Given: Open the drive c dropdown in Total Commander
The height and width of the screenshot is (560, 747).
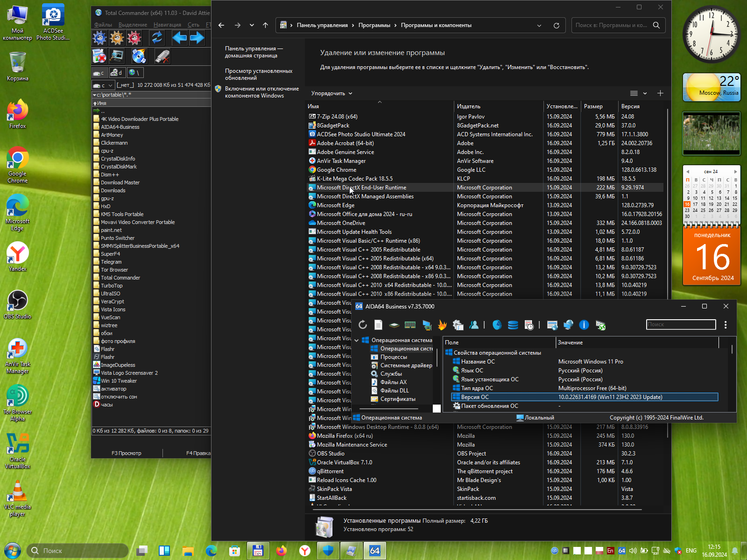Looking at the screenshot, I should pyautogui.click(x=110, y=85).
